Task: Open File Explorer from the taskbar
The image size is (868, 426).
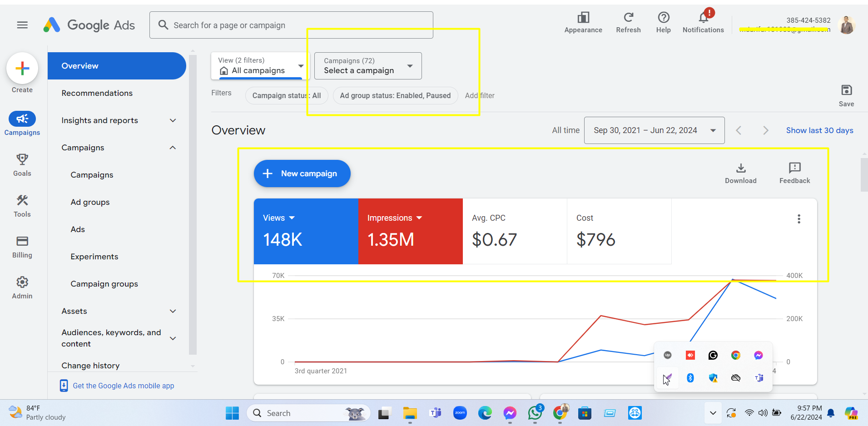Action: coord(410,413)
